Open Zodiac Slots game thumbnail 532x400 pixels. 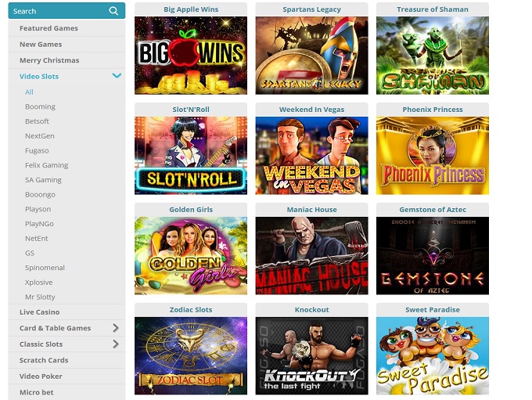coord(191,356)
